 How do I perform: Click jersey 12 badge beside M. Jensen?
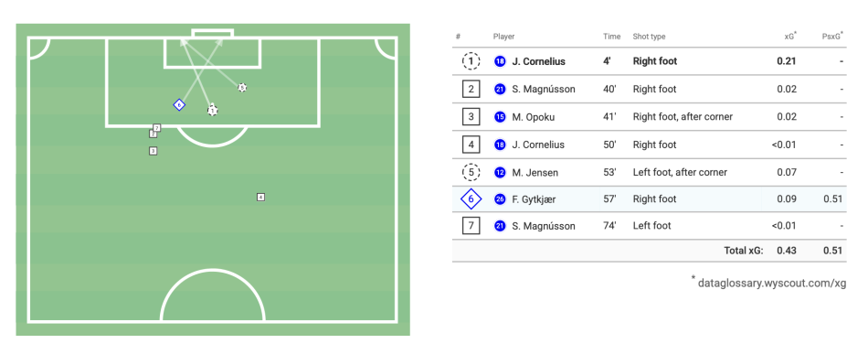(x=499, y=172)
